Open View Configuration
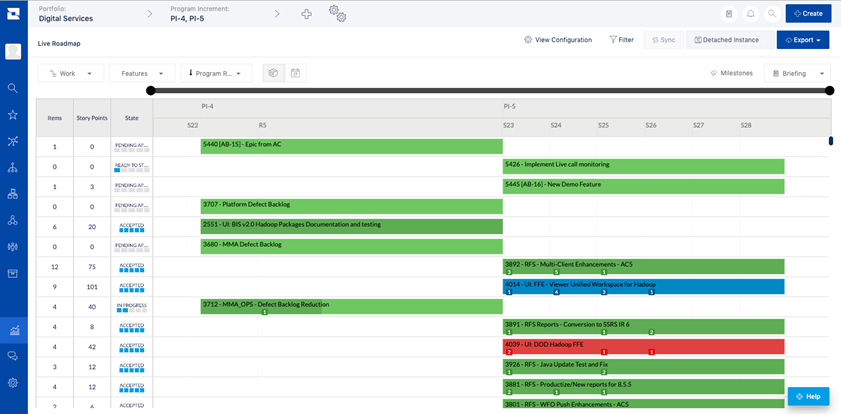Viewport: 841px width, 414px height. (x=558, y=40)
